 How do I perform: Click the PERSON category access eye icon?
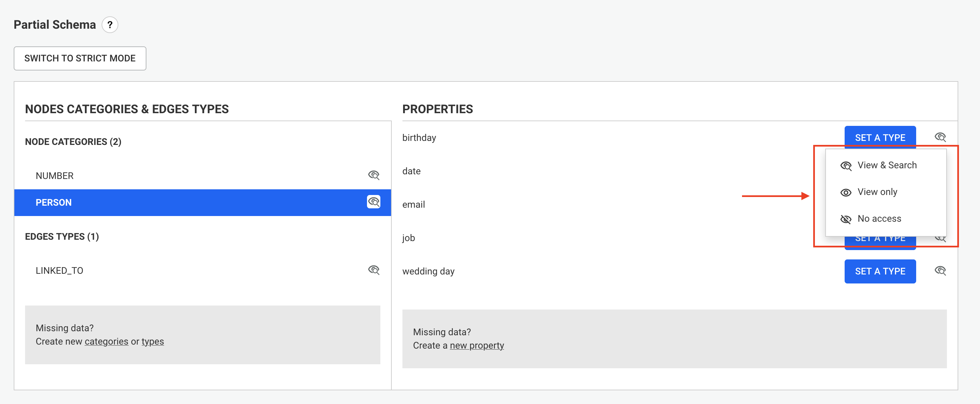click(x=374, y=202)
